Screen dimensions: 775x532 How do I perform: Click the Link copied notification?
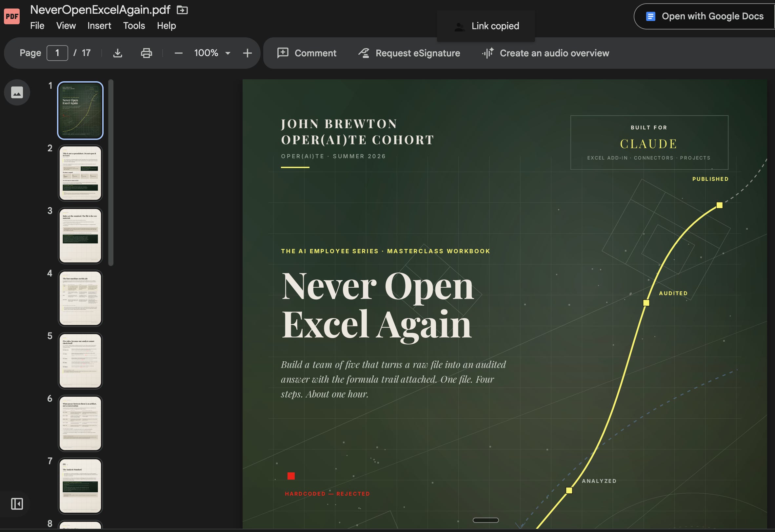point(486,26)
